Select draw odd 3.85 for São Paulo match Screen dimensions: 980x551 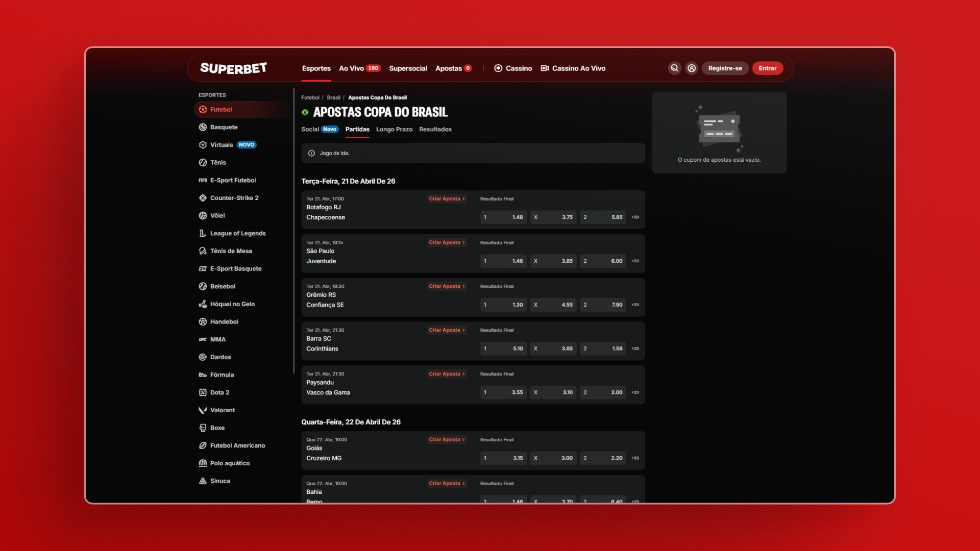pos(553,261)
